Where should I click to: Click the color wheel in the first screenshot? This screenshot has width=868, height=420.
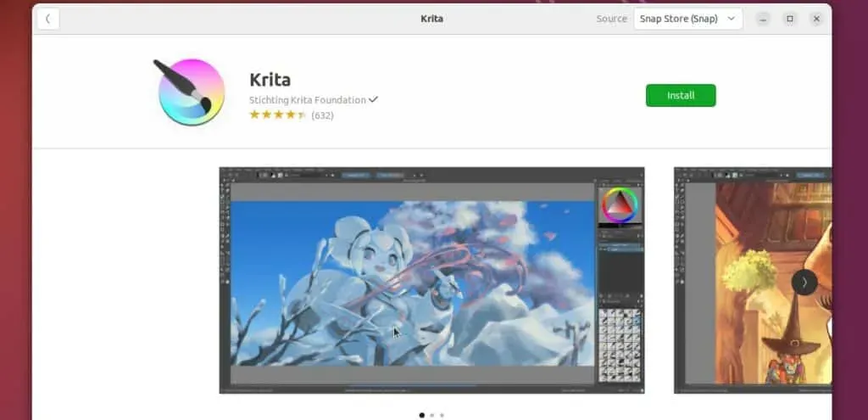click(x=620, y=205)
